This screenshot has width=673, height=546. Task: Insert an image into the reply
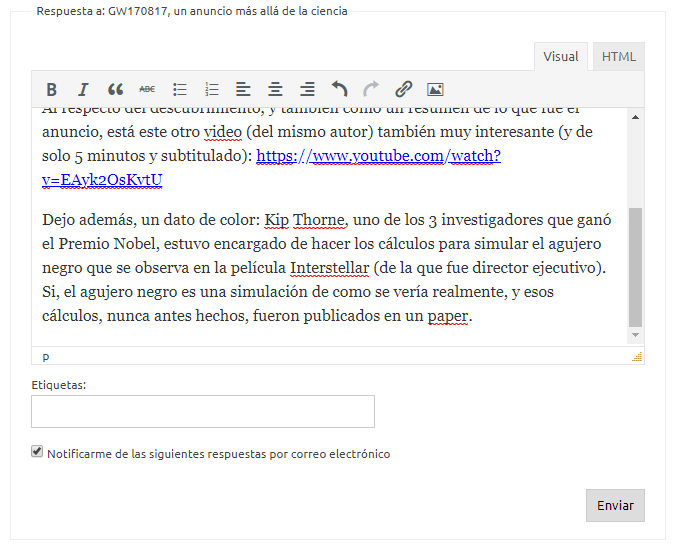pyautogui.click(x=435, y=89)
